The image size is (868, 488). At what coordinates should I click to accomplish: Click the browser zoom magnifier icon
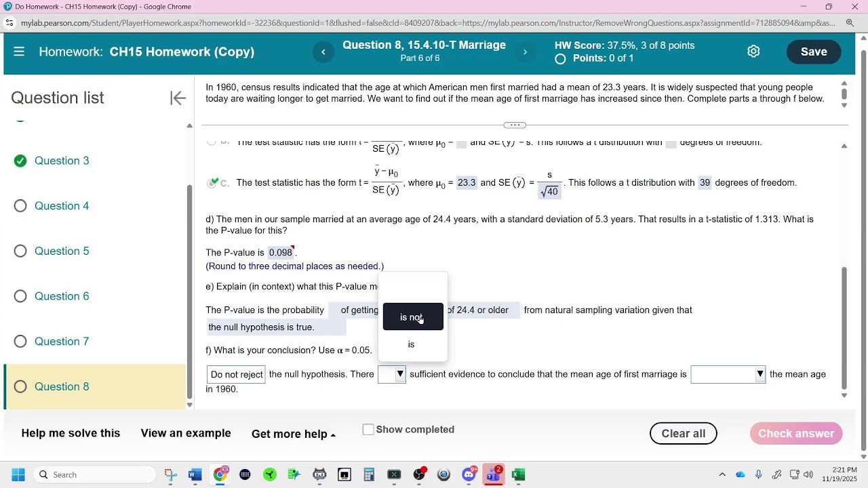point(850,23)
